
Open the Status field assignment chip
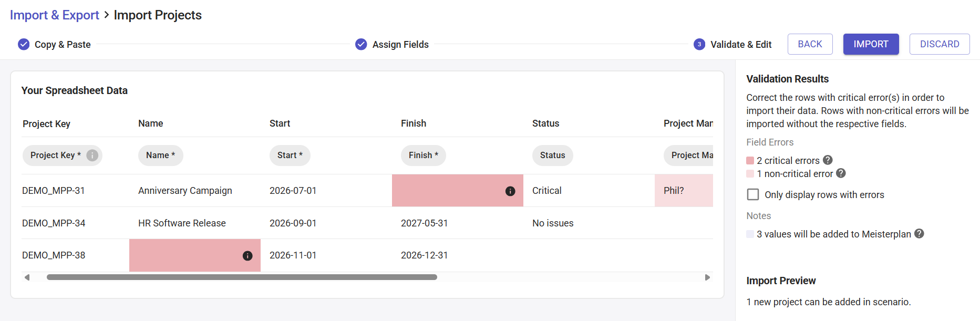(x=553, y=156)
